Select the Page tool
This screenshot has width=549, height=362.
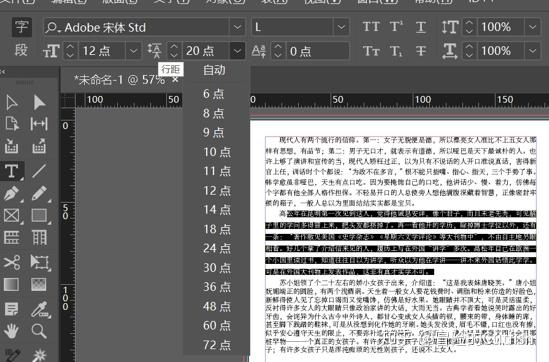12,124
